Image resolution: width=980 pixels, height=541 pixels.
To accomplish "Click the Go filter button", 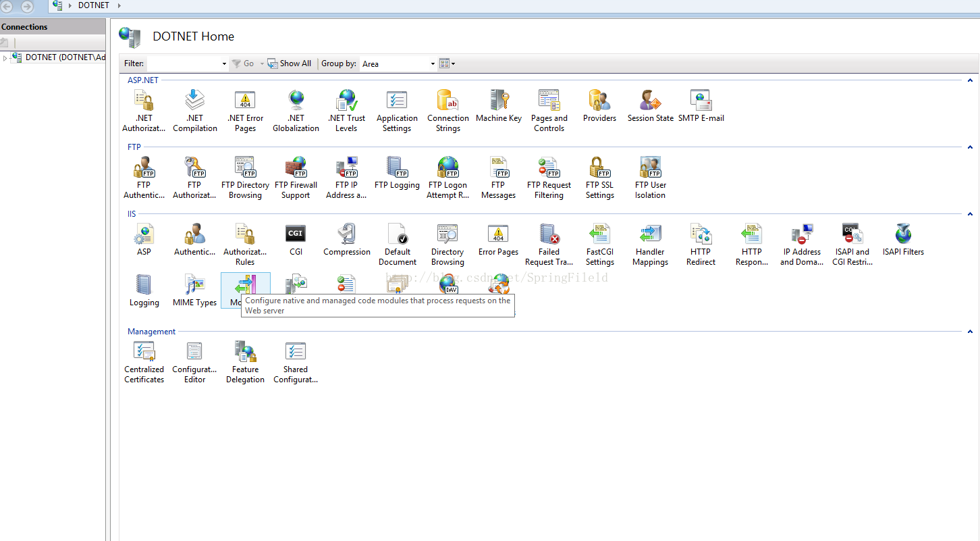I will [244, 63].
